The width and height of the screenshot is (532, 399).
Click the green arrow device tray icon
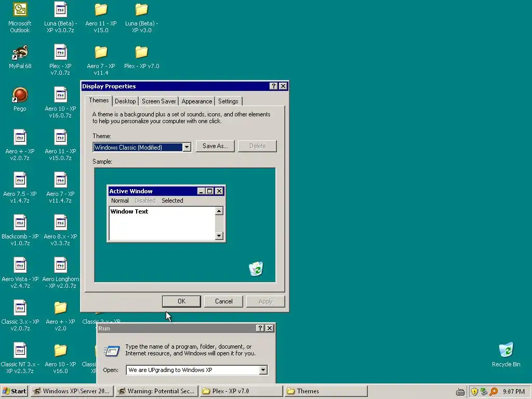484,392
